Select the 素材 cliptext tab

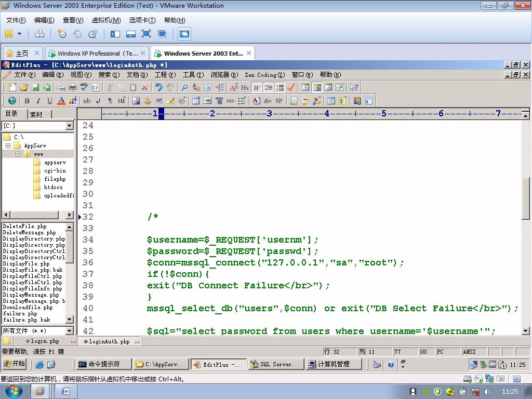click(36, 114)
